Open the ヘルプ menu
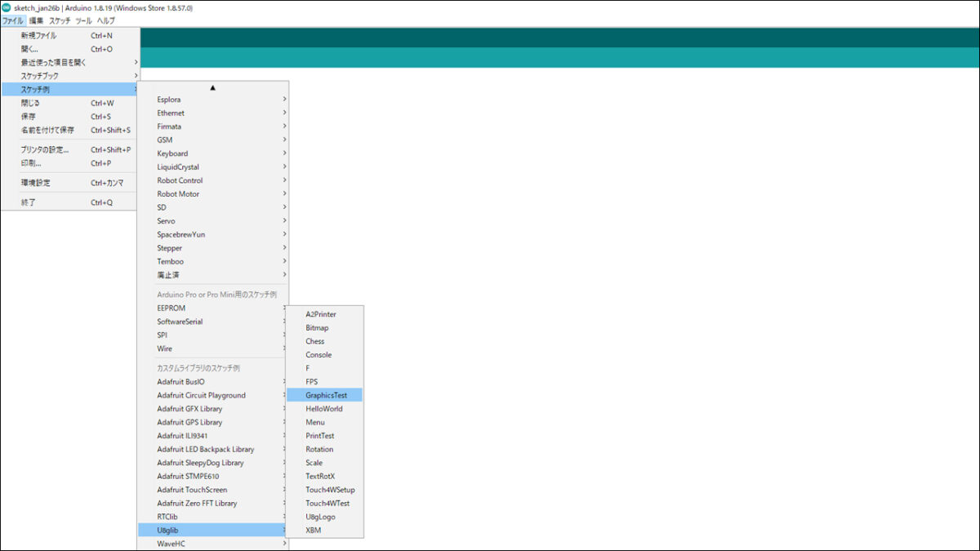The width and height of the screenshot is (980, 551). point(106,20)
